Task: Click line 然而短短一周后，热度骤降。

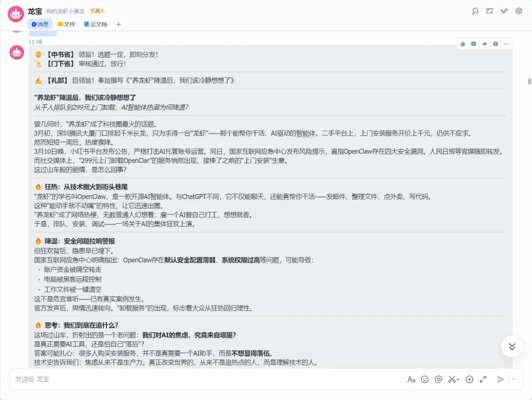Action: 74,142
